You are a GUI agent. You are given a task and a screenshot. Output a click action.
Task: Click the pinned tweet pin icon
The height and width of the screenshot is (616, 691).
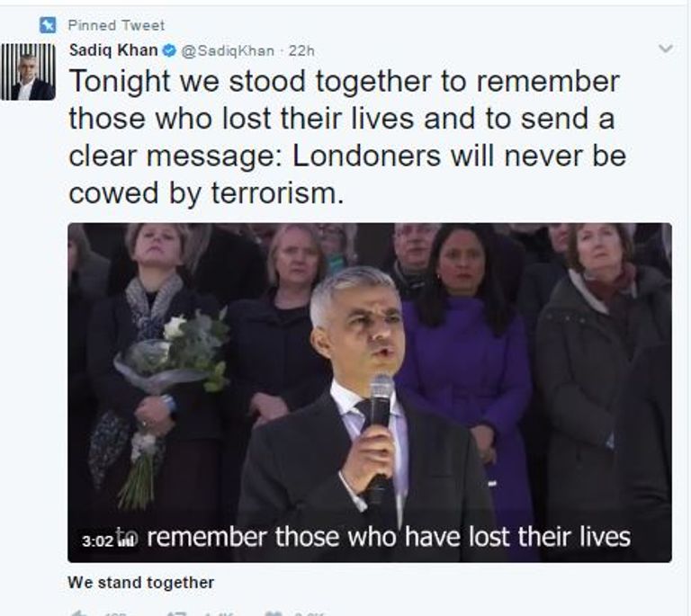point(48,25)
